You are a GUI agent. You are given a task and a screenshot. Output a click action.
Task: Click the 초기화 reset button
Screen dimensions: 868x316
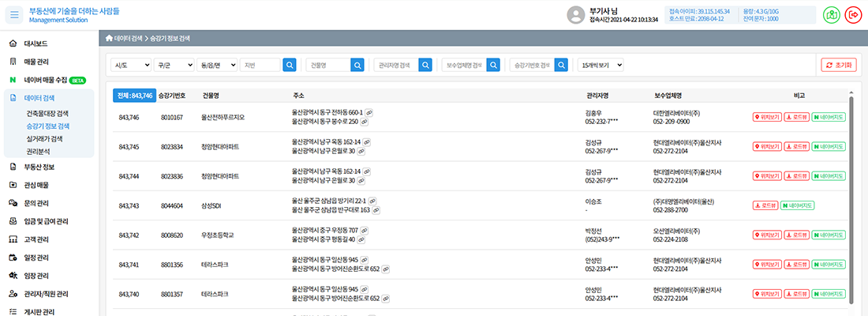pyautogui.click(x=839, y=65)
